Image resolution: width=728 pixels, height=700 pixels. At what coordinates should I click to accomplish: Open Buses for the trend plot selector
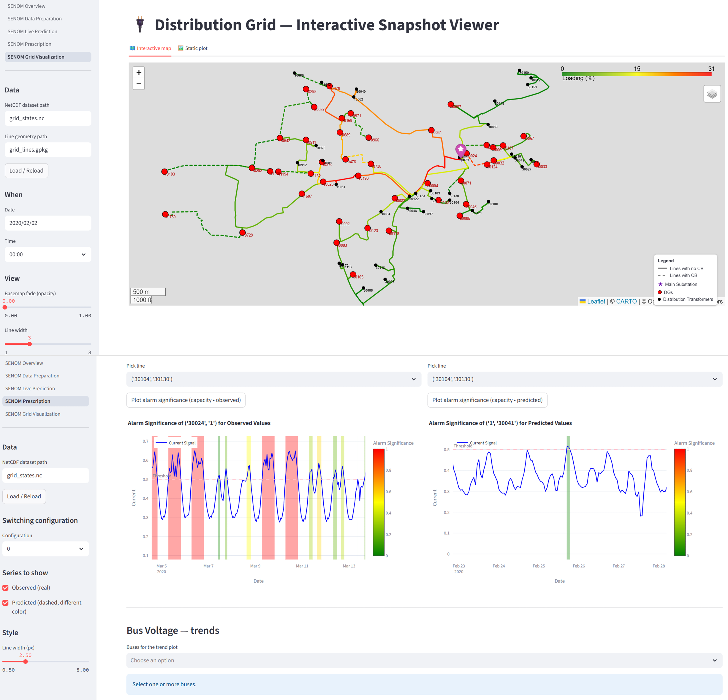coord(424,660)
